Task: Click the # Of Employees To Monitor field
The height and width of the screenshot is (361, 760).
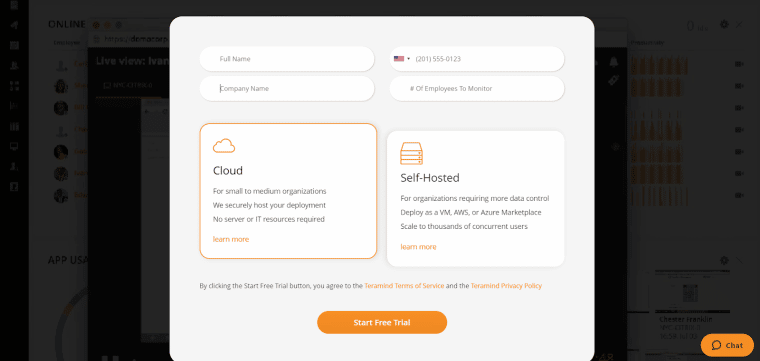Action: (x=477, y=89)
